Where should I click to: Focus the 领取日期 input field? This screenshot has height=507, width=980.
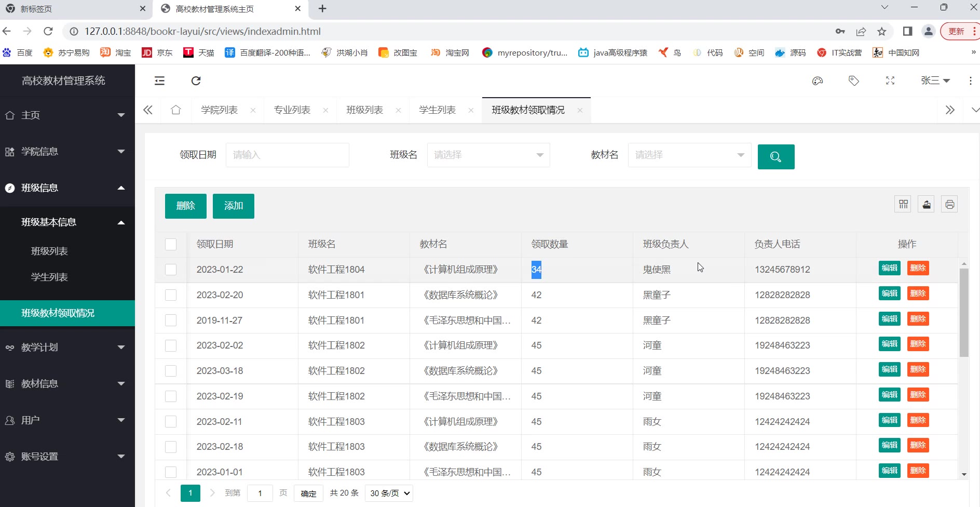point(288,155)
